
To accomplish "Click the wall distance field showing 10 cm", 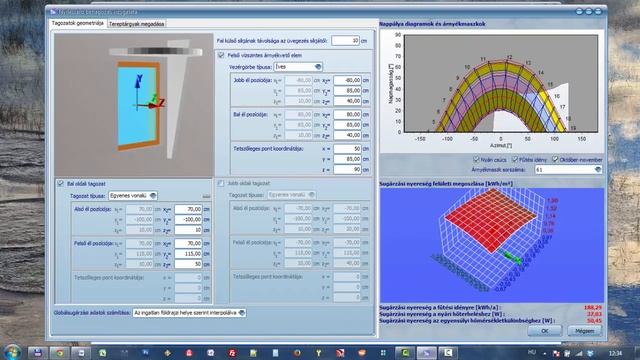I will pos(345,41).
